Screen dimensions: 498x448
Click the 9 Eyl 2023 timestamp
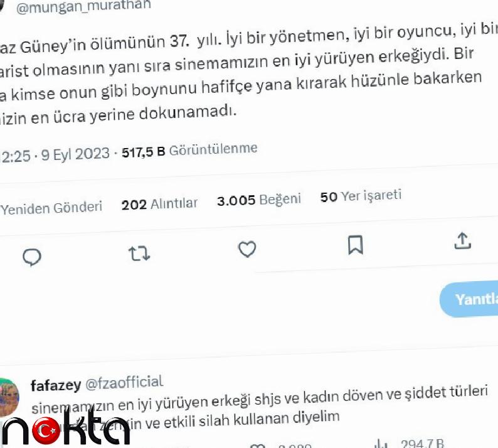(75, 154)
